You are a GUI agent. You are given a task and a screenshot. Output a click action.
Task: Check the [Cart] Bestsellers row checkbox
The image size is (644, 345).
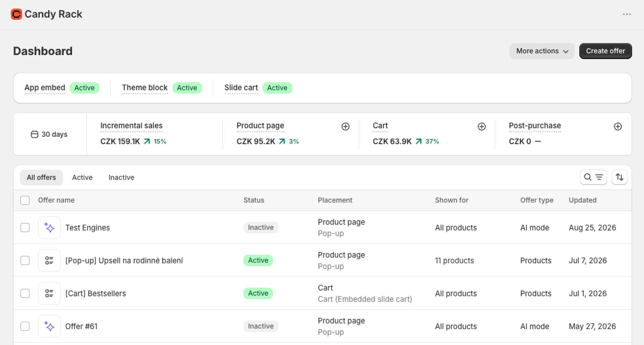(x=25, y=293)
